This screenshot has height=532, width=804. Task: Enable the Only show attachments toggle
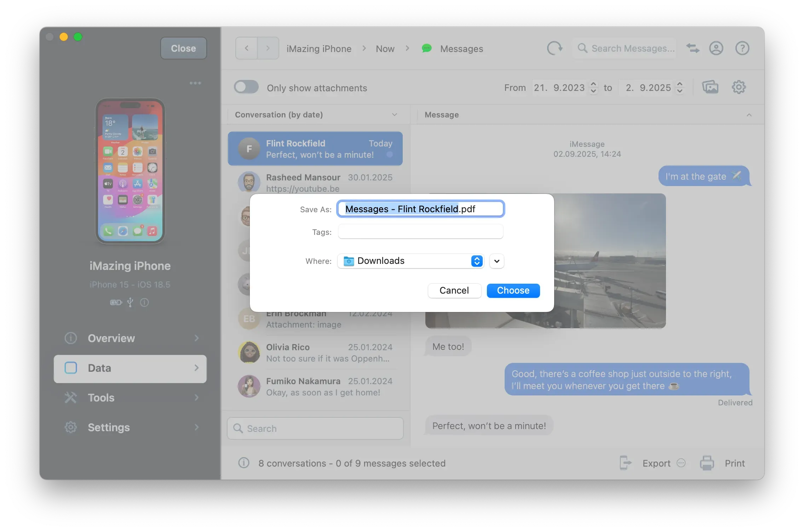[246, 87]
